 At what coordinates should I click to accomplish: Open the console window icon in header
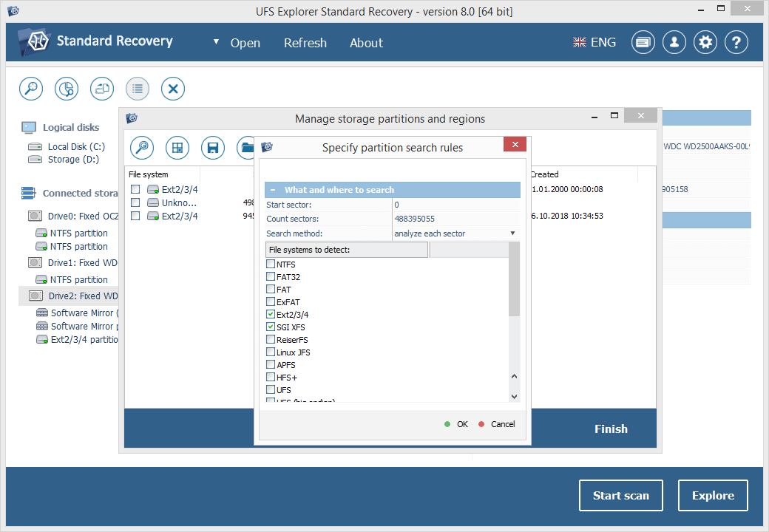pos(643,43)
